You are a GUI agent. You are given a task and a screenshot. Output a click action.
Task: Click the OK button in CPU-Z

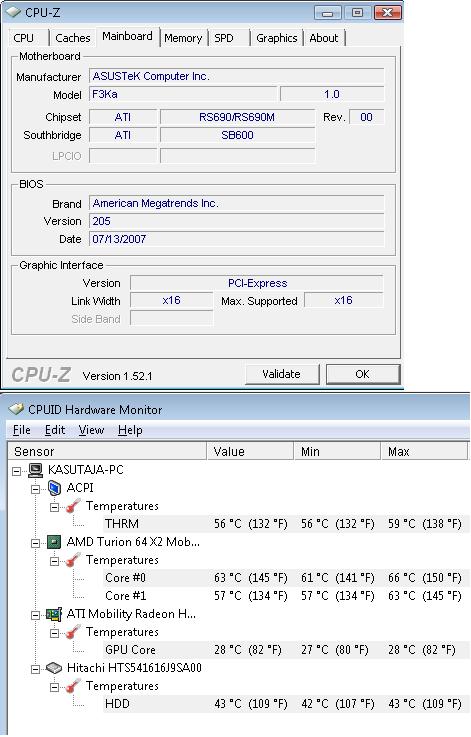pyautogui.click(x=362, y=374)
